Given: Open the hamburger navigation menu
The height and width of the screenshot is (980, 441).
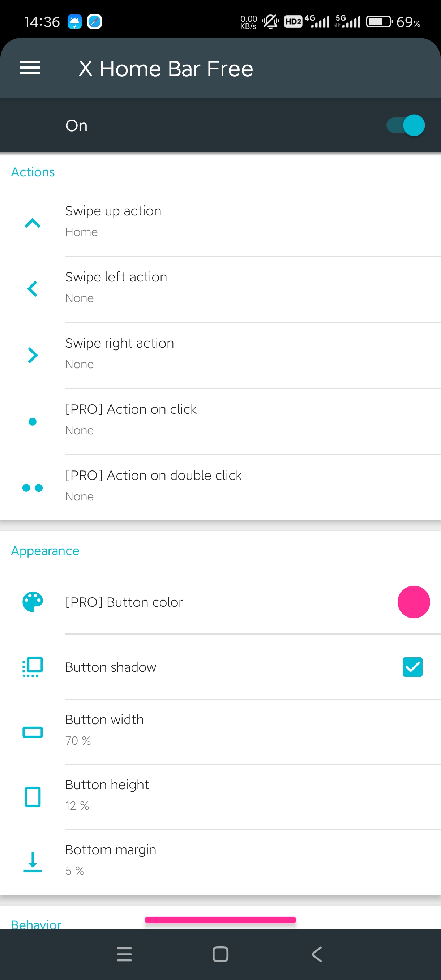Looking at the screenshot, I should pyautogui.click(x=30, y=68).
